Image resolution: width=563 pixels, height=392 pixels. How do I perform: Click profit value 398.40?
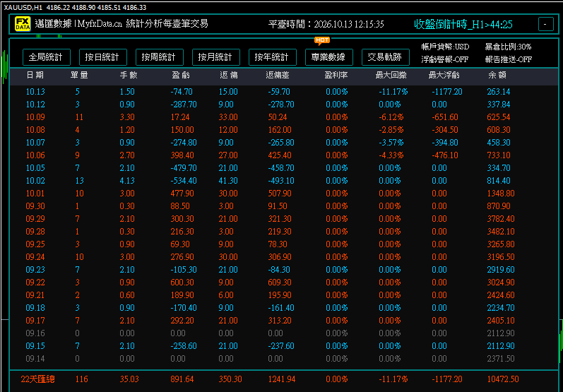(182, 155)
